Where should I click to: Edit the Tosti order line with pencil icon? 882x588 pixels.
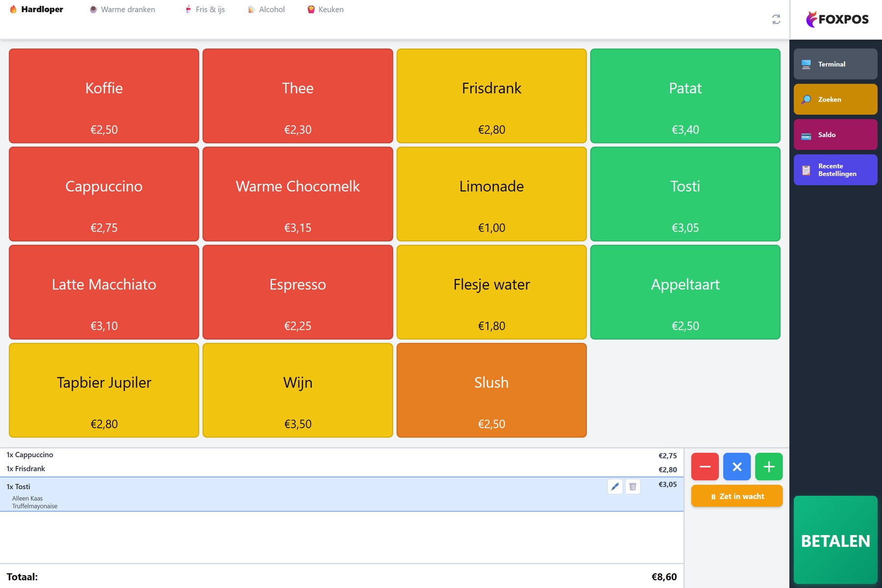click(x=615, y=487)
